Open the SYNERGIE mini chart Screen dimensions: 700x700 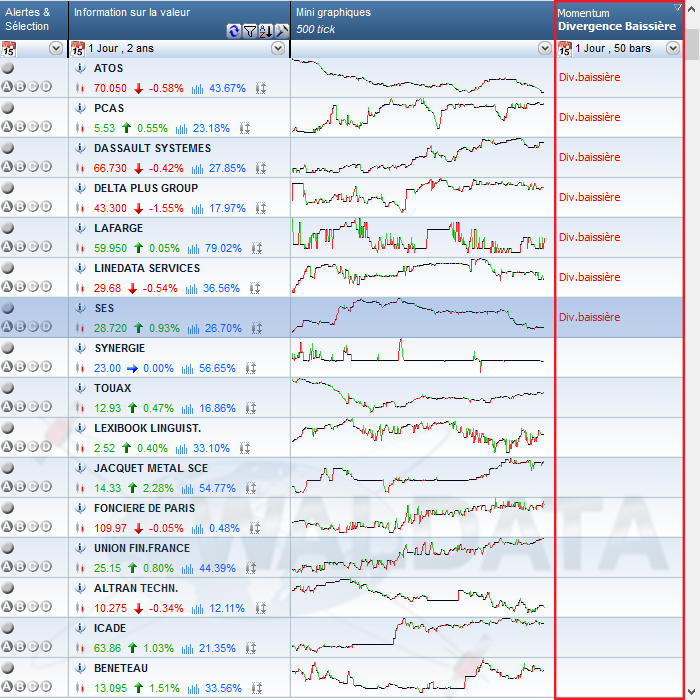[418, 357]
